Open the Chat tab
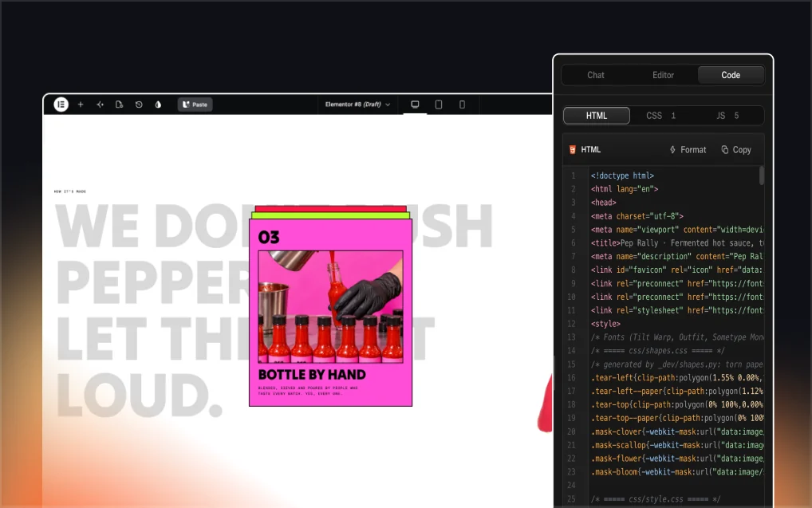 coord(596,75)
